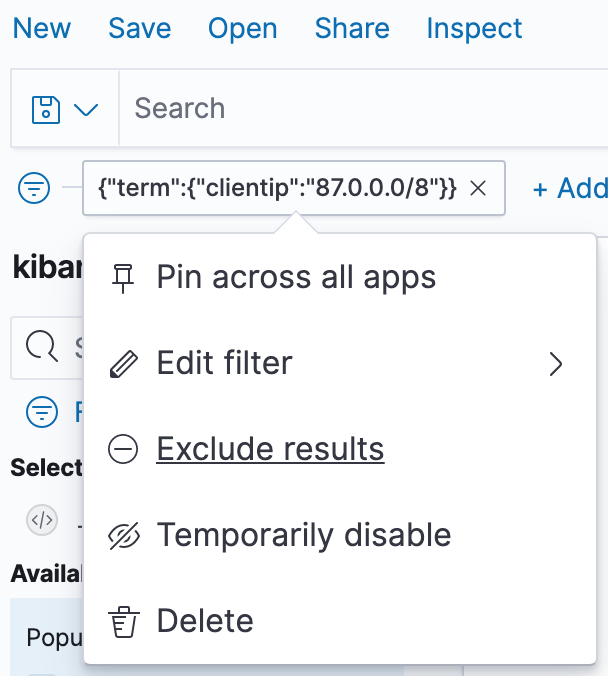Click the field search magnifier icon

tap(42, 347)
